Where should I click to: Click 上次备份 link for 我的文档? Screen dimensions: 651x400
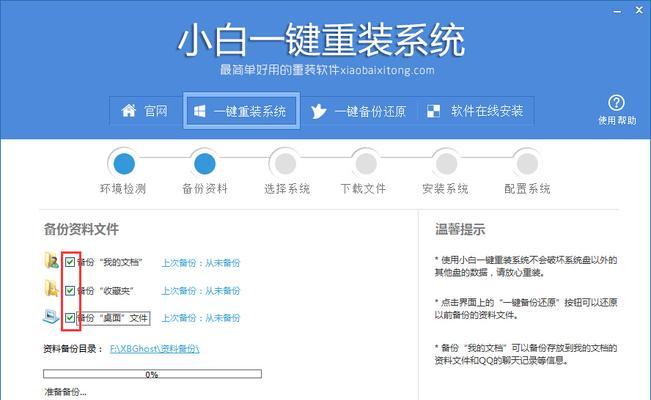(201, 263)
